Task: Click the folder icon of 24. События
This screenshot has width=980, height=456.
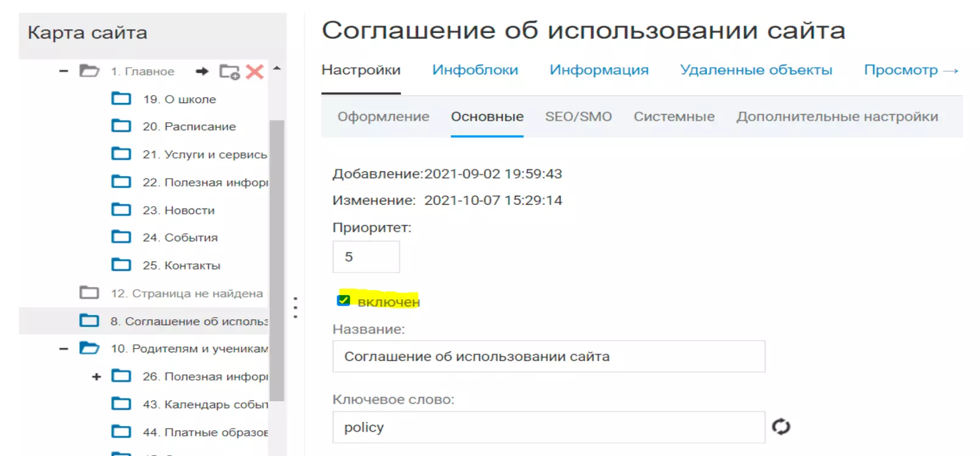Action: (x=121, y=237)
